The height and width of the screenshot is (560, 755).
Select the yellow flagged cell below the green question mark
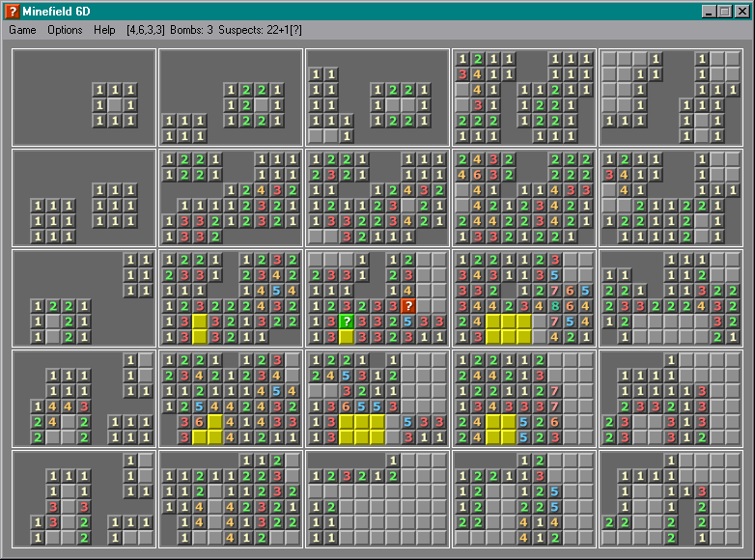(347, 337)
